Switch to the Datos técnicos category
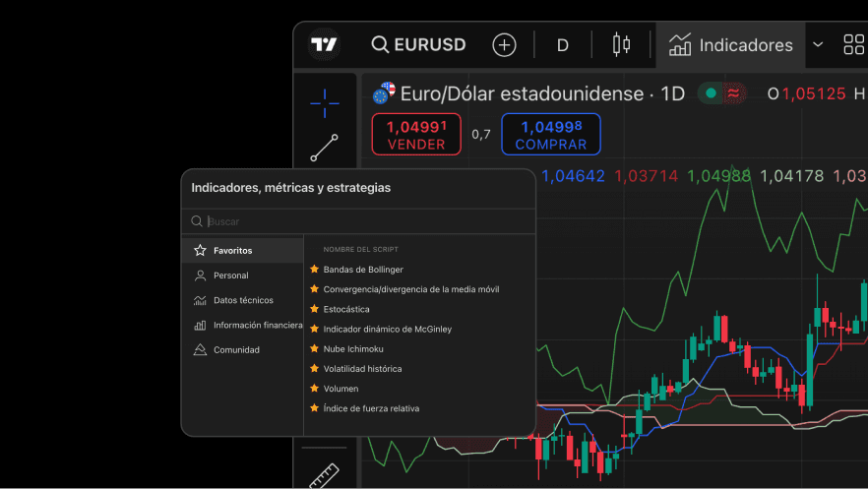Screen dimensions: 868x489 click(243, 300)
